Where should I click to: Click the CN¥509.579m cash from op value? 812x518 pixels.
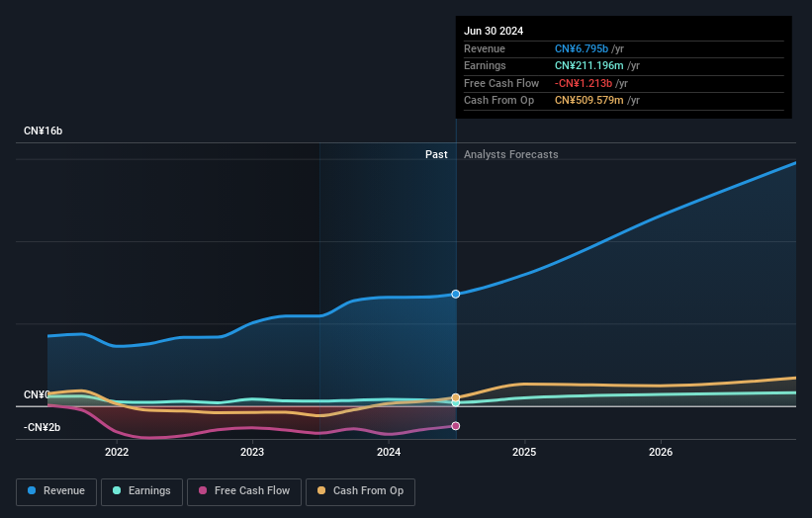589,101
